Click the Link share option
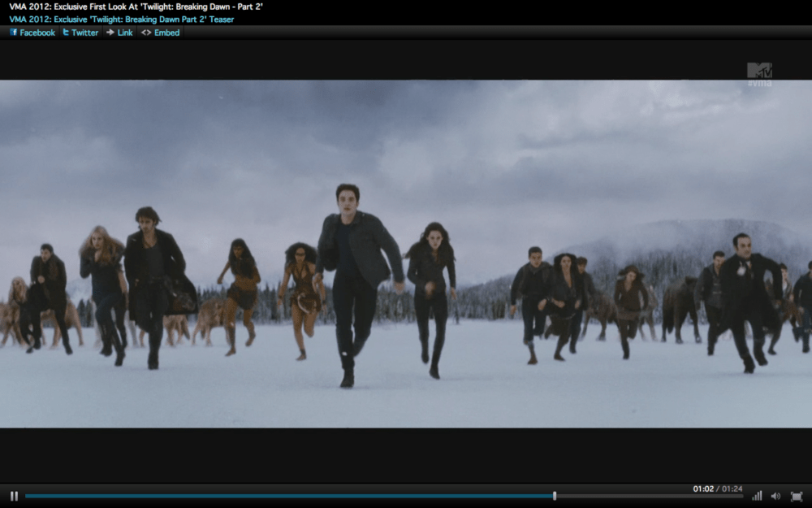Viewport: 812px width, 508px height. pos(119,33)
